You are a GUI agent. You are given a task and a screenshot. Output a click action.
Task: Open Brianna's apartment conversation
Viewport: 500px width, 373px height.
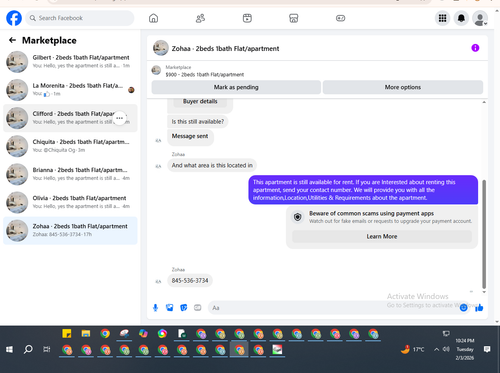tap(70, 174)
